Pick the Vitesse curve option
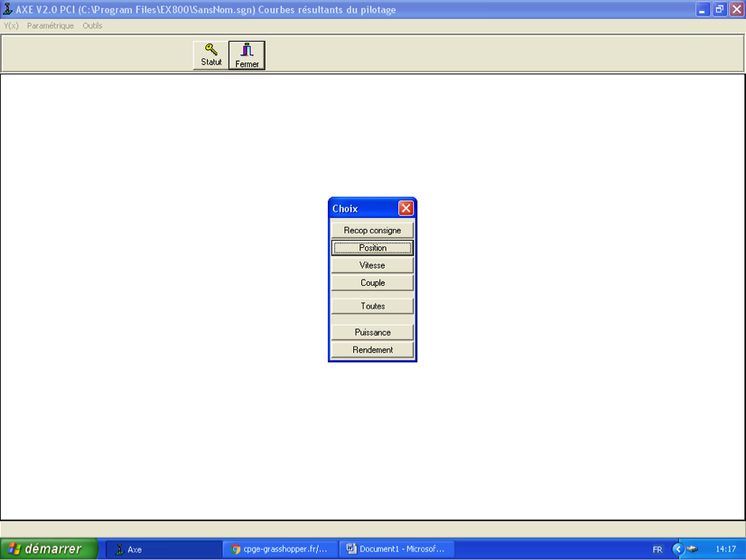This screenshot has height=560, width=746. tap(372, 265)
